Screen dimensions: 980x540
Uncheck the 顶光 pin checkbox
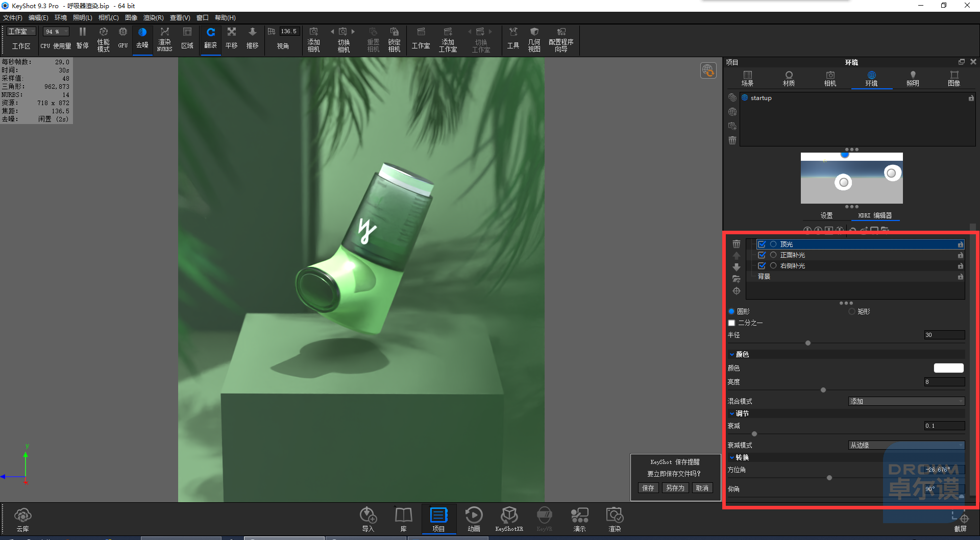[x=762, y=244]
